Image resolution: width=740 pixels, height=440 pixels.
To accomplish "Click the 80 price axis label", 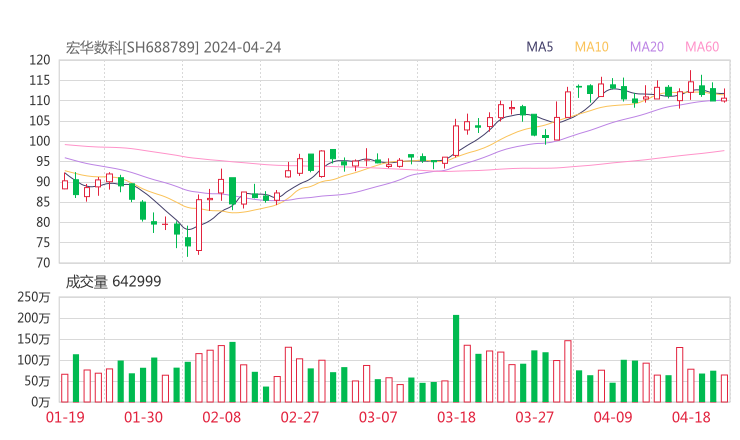I will [x=43, y=222].
